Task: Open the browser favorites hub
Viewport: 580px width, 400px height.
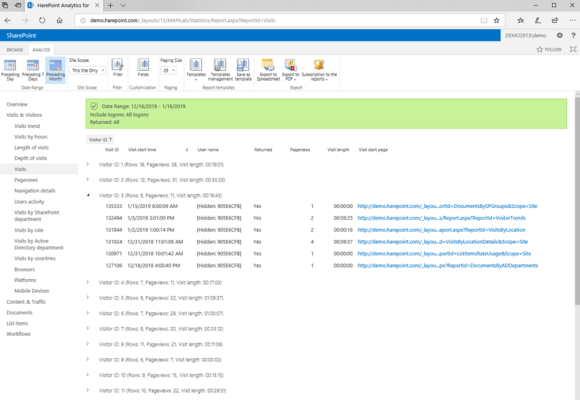Action: click(520, 20)
